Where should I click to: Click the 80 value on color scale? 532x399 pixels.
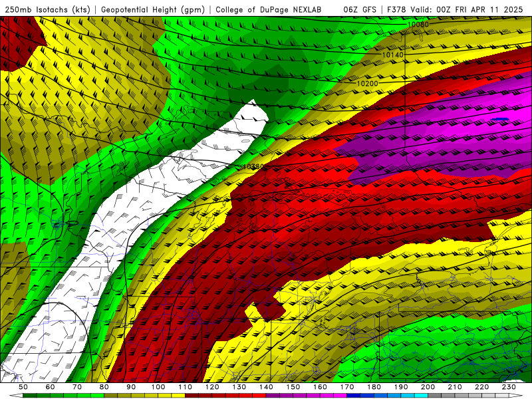click(x=104, y=387)
